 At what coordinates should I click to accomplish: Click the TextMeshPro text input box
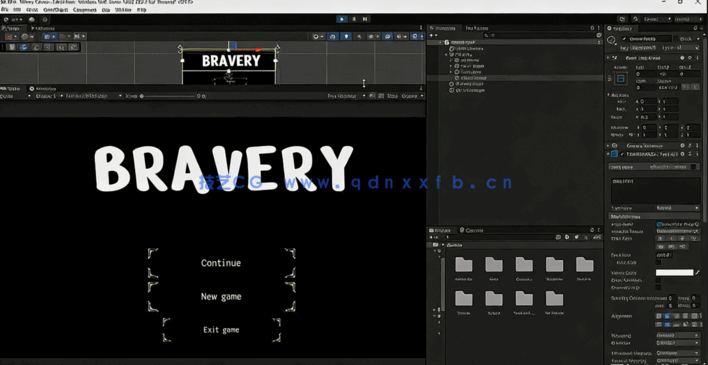655,190
